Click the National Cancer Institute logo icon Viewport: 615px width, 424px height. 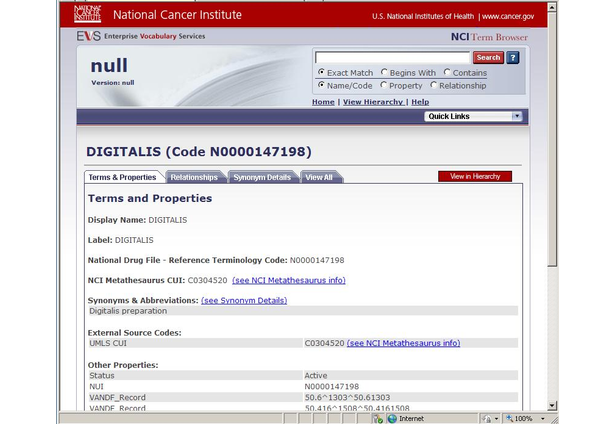[x=87, y=14]
